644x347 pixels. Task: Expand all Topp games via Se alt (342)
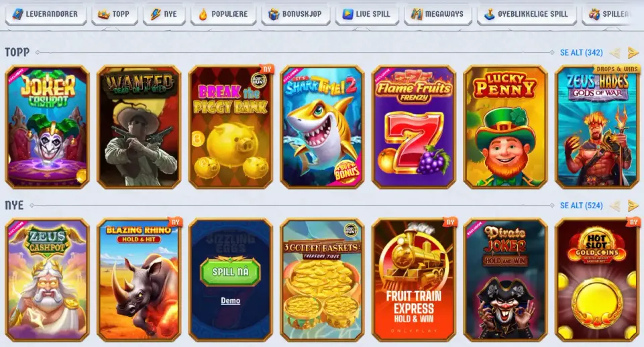[x=581, y=52]
